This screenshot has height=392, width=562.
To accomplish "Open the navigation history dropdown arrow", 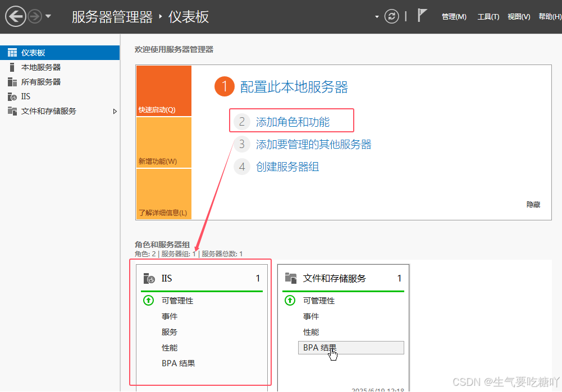I will (48, 16).
